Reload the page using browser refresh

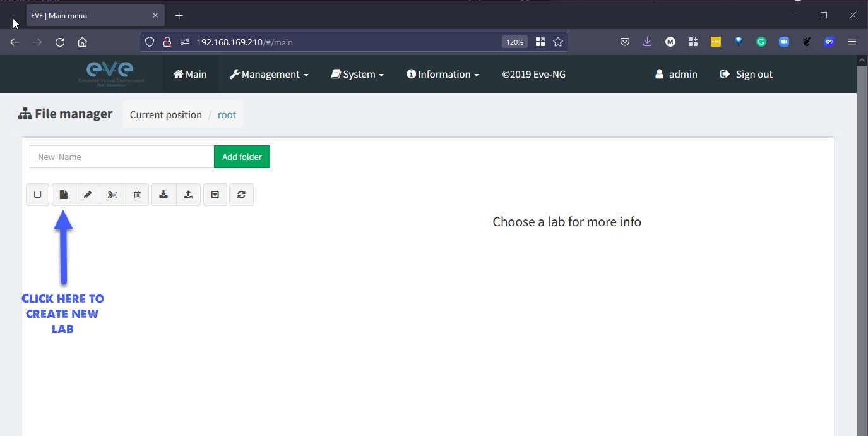pos(60,42)
